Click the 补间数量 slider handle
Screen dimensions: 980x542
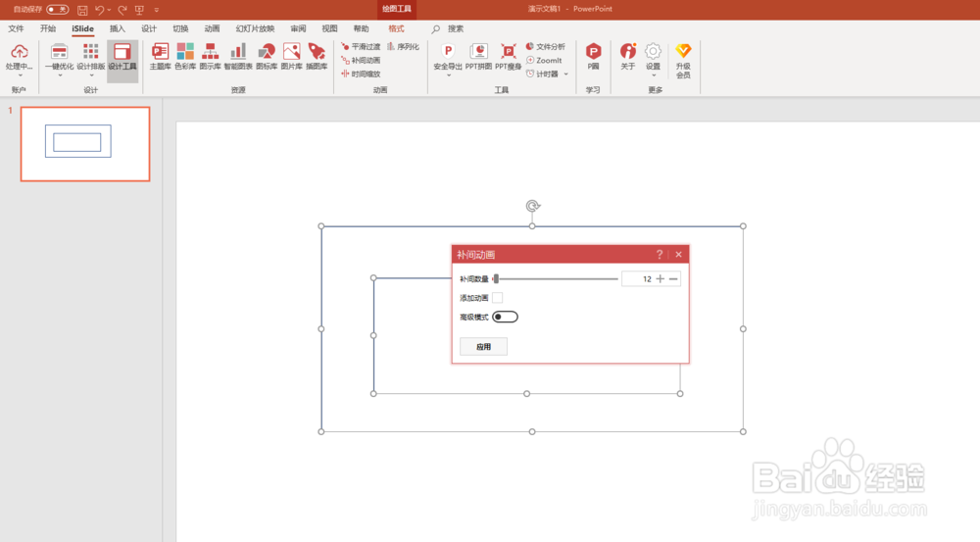click(496, 278)
